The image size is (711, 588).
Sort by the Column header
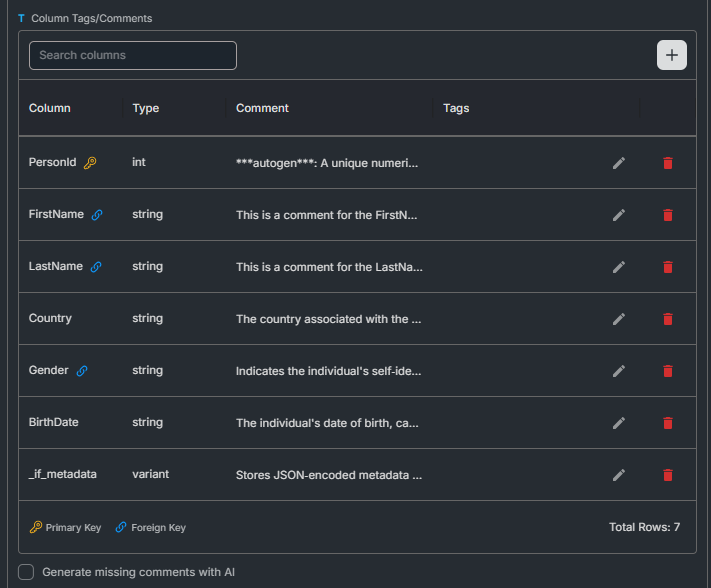[x=49, y=108]
